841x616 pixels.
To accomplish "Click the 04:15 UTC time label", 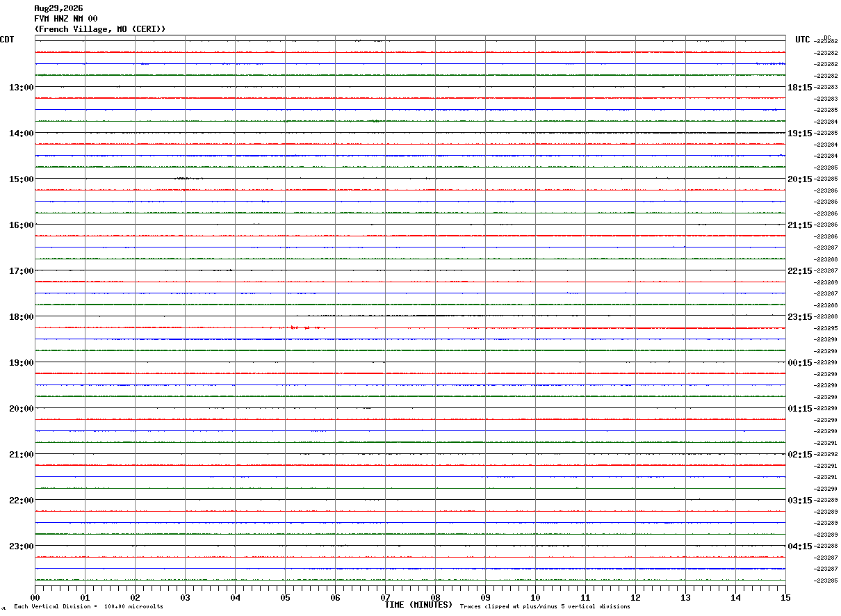I will click(799, 546).
